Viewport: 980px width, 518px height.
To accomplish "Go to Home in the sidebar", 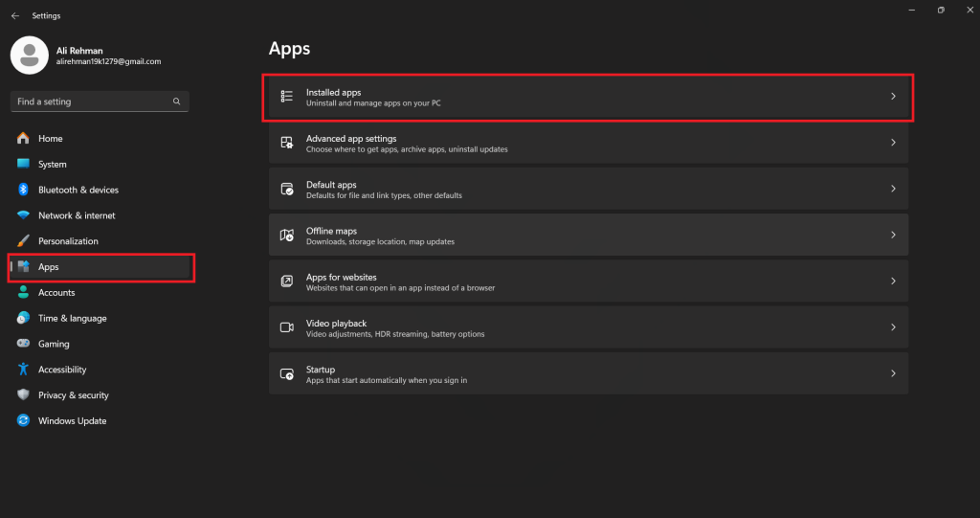I will (50, 138).
